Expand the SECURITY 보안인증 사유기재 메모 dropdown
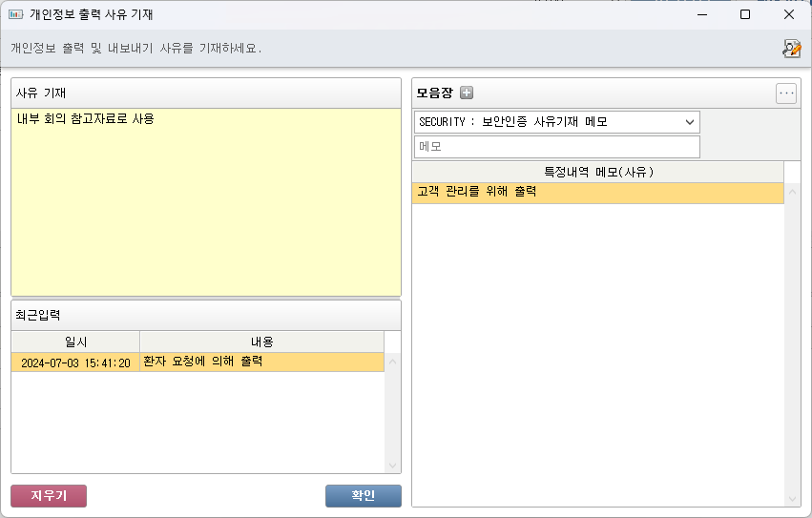The width and height of the screenshot is (812, 518). pos(690,122)
